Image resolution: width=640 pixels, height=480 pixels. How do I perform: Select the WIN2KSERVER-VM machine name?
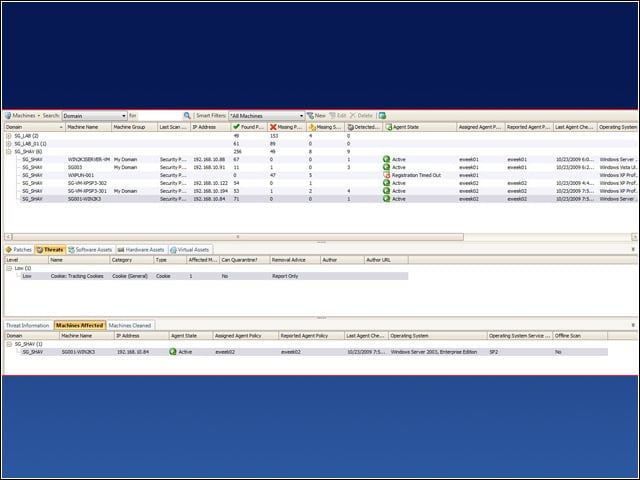coord(89,160)
